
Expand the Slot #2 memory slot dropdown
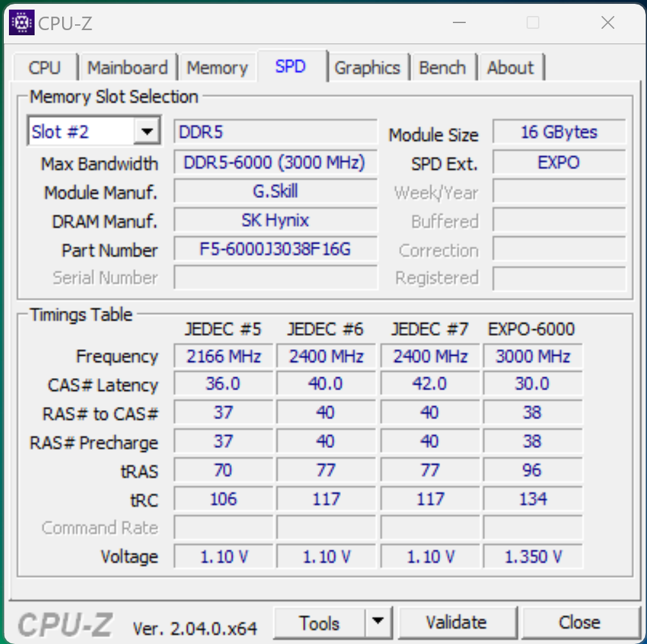[147, 132]
